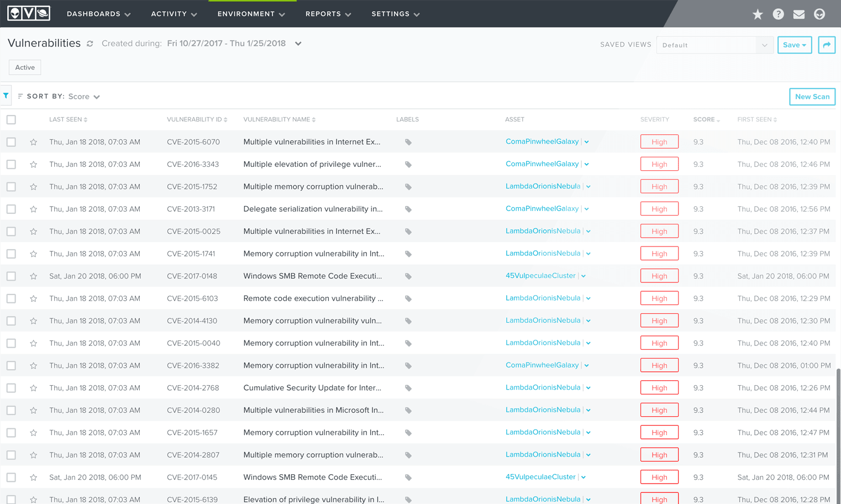Open the Created during date range dropdown
The image size is (841, 504).
point(298,43)
